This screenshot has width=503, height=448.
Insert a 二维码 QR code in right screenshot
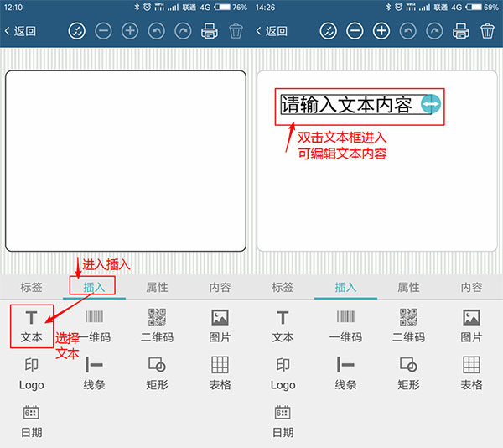pos(408,325)
